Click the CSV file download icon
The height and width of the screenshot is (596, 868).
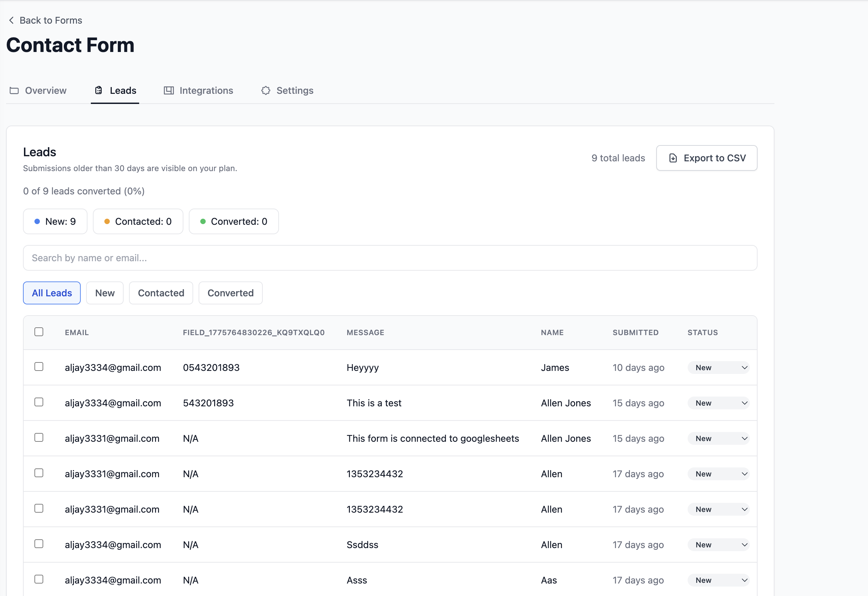[x=673, y=158]
